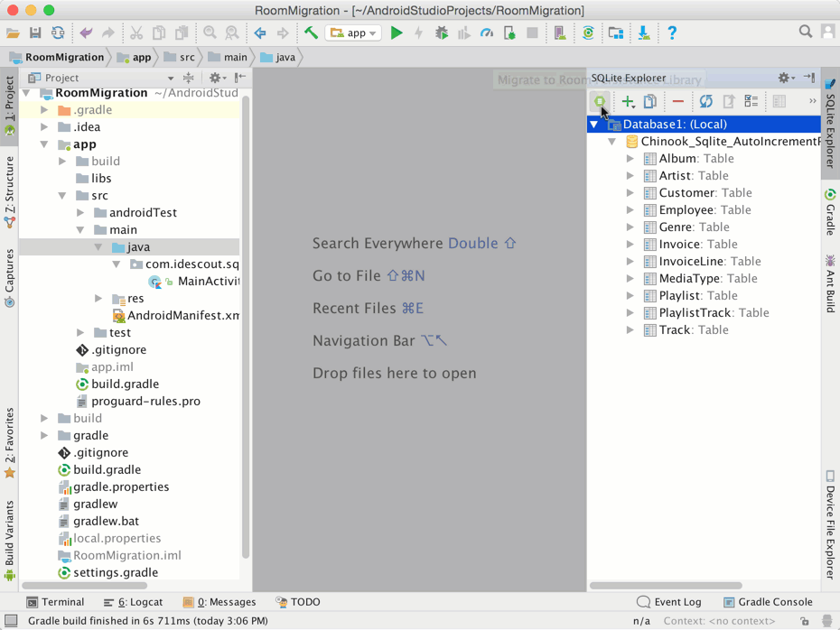
Task: Expand the res folder
Action: coord(98,298)
